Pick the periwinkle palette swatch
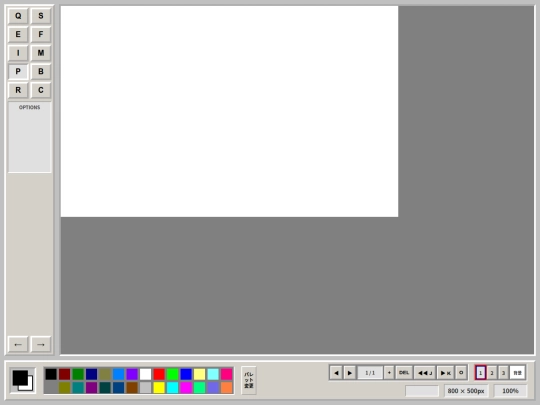Viewport: 540px width, 405px height. 213,387
